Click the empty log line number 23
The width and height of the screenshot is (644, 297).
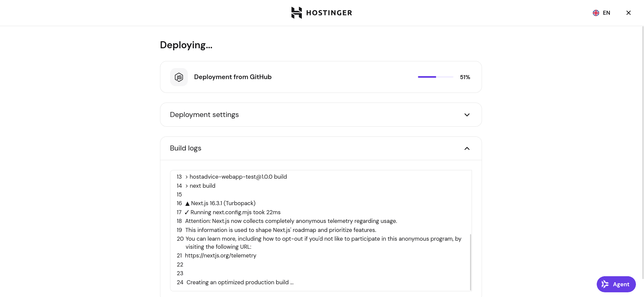(x=180, y=273)
